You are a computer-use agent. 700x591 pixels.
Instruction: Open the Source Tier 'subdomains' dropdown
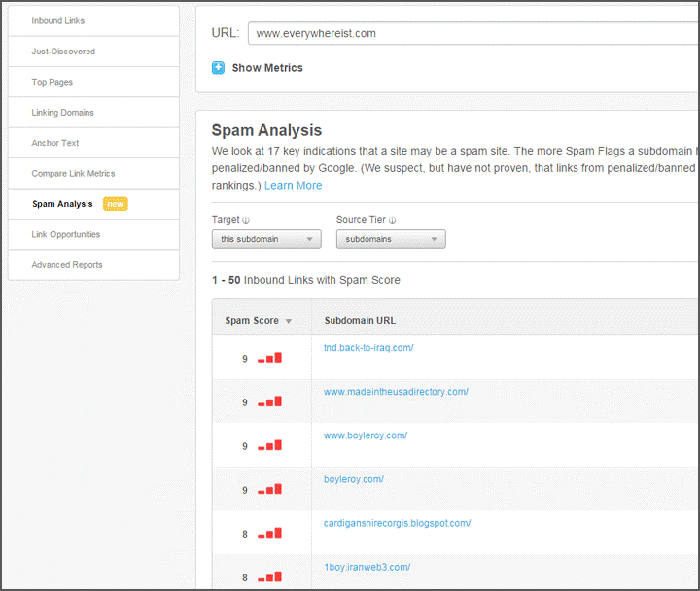pyautogui.click(x=391, y=239)
